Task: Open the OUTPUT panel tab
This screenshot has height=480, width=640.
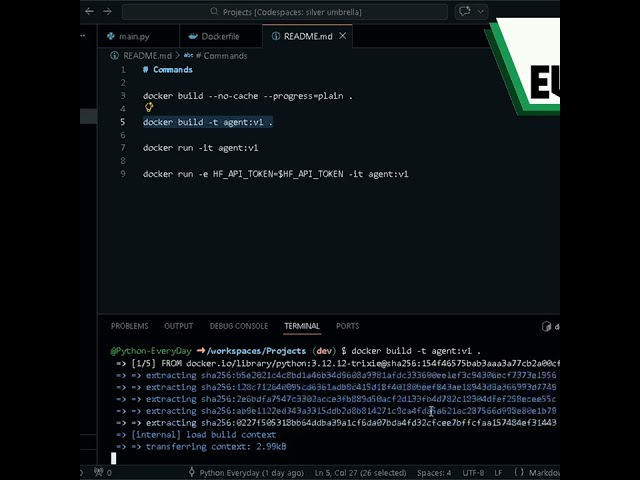Action: (178, 326)
